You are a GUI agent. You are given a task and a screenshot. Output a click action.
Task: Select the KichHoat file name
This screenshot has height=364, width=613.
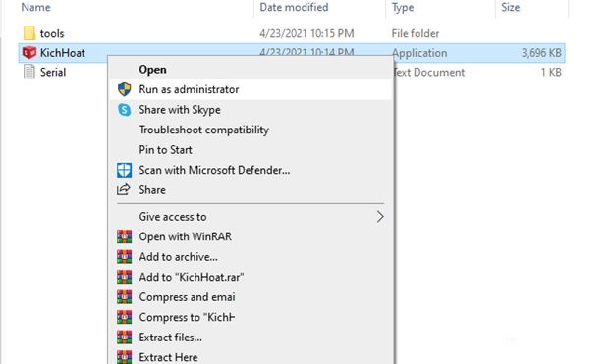63,53
